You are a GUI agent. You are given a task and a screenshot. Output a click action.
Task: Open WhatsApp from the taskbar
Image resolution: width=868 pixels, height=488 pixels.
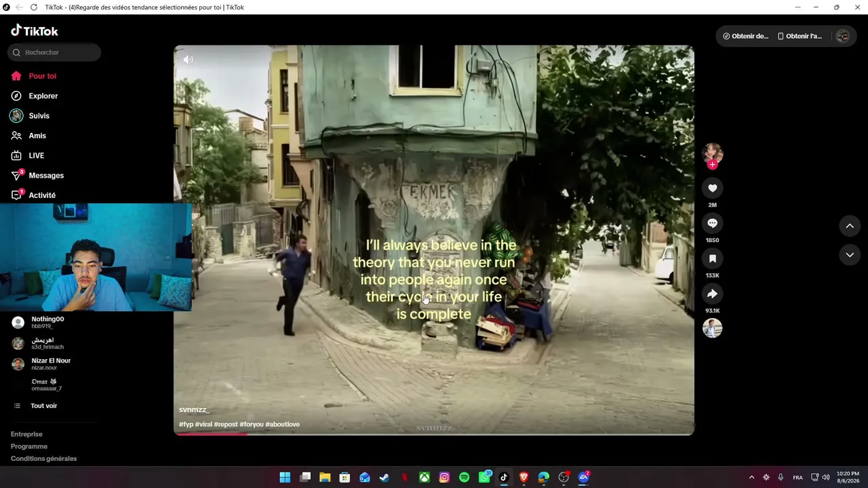(x=484, y=477)
